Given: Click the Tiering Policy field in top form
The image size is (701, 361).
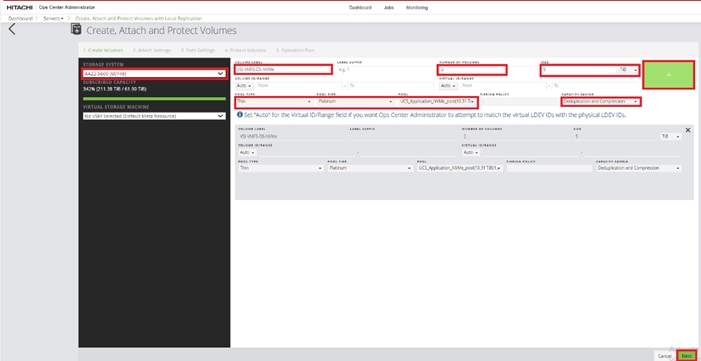Looking at the screenshot, I should point(519,102).
